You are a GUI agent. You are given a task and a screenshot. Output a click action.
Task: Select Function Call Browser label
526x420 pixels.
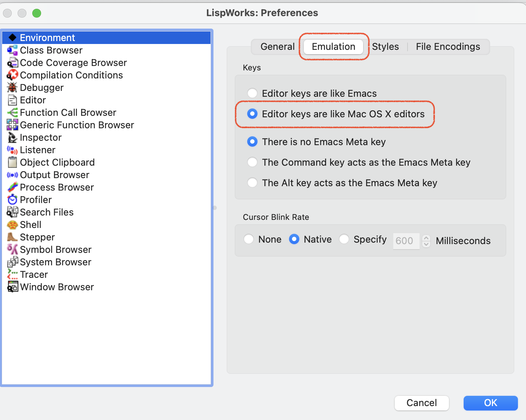[x=68, y=113]
